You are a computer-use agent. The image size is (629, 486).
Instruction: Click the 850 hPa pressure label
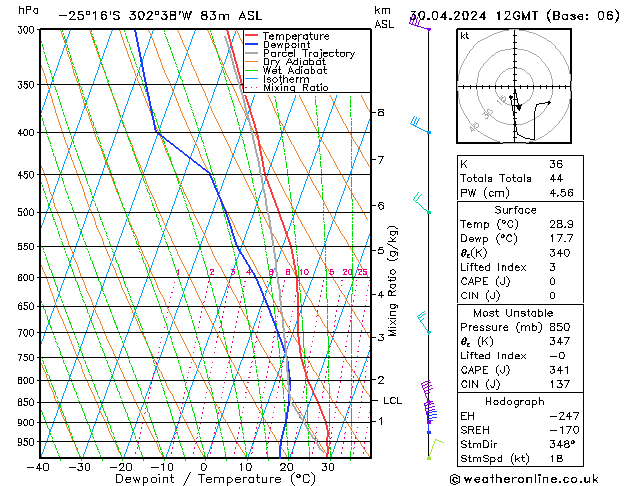coord(27,402)
